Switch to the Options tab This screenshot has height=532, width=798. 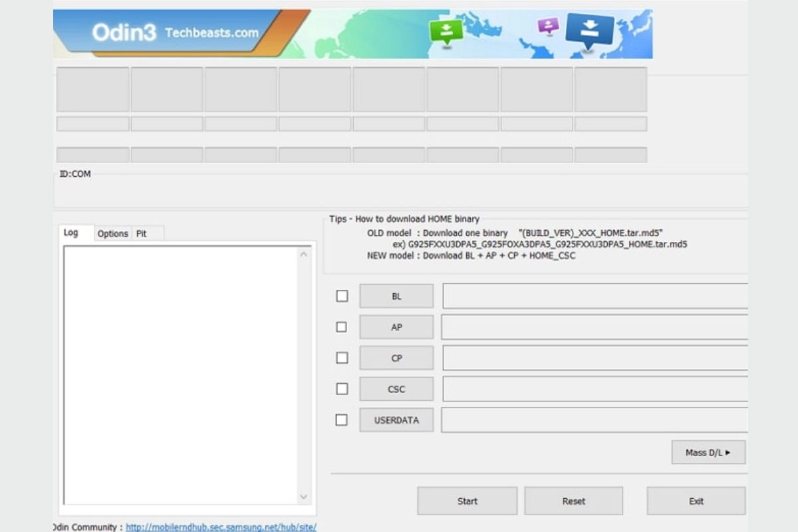click(x=112, y=233)
